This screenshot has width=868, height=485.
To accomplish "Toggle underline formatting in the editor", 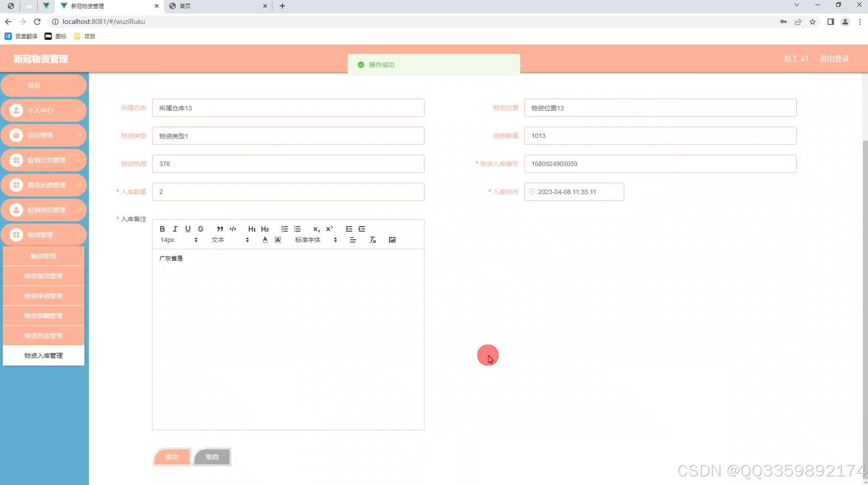I will [188, 229].
